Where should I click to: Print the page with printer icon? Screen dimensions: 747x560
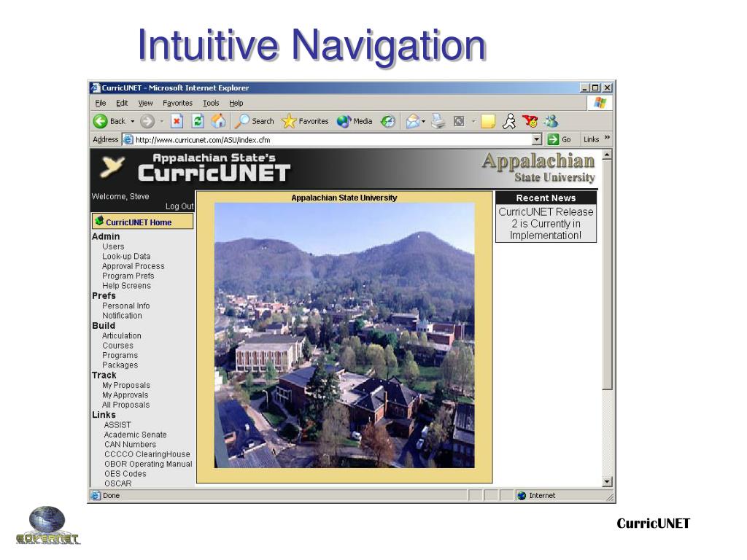[x=438, y=122]
